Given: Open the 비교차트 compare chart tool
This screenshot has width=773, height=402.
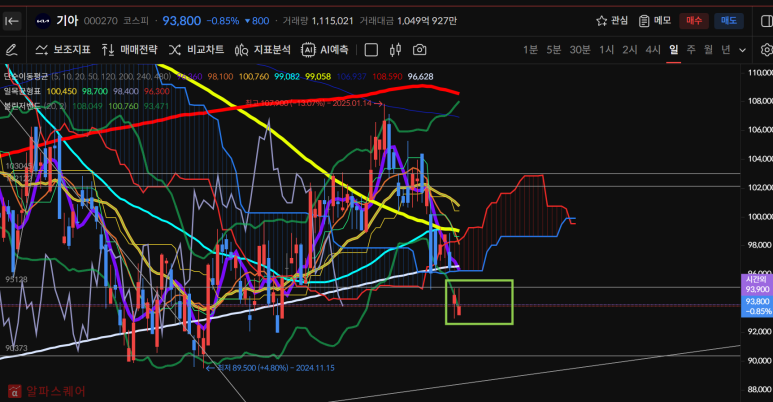Looking at the screenshot, I should [x=196, y=50].
